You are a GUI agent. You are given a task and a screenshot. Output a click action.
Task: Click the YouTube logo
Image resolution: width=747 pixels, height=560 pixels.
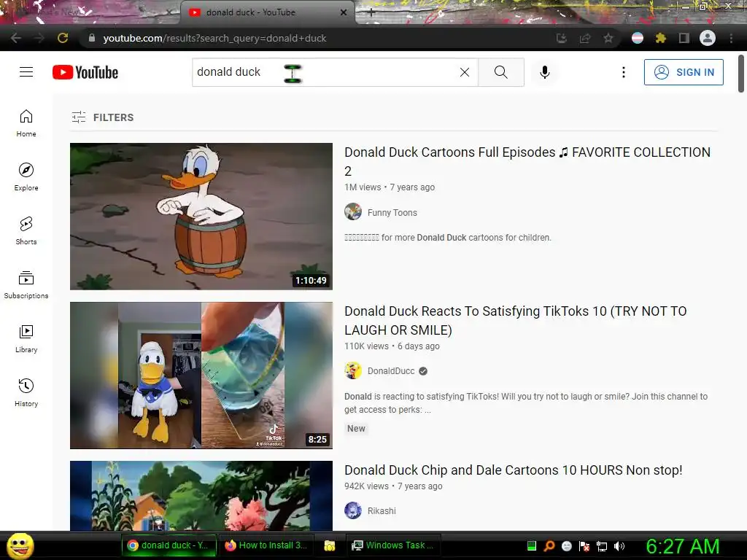click(x=85, y=72)
